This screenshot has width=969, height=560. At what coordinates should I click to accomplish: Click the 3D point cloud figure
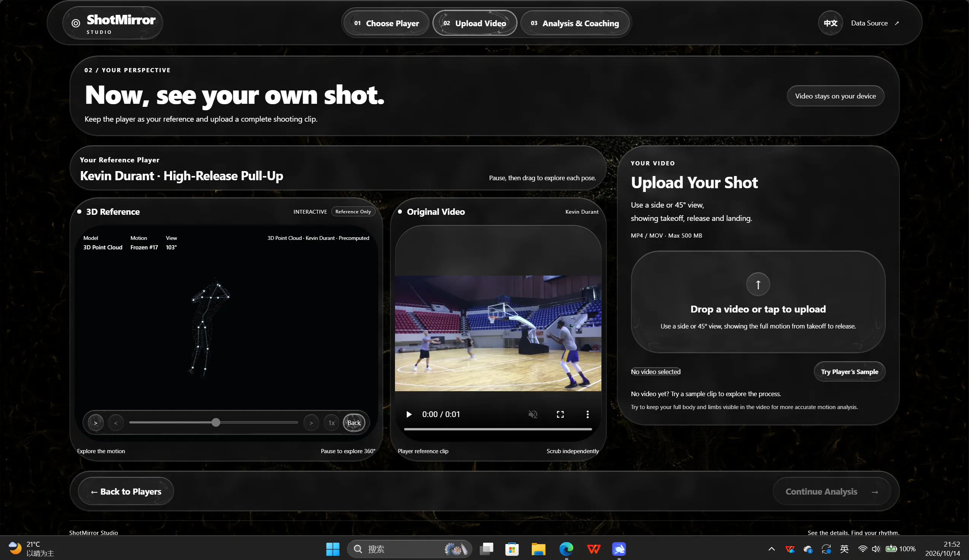coord(209,328)
